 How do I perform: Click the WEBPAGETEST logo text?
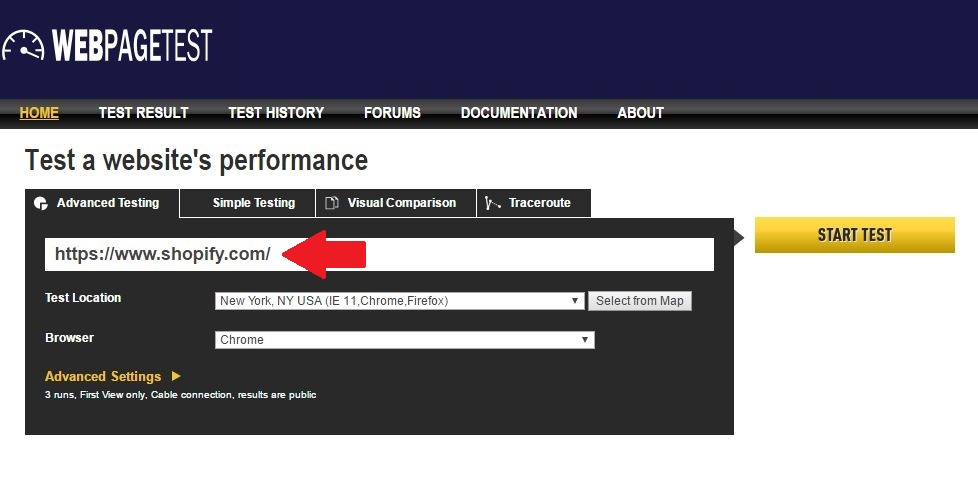coord(132,46)
